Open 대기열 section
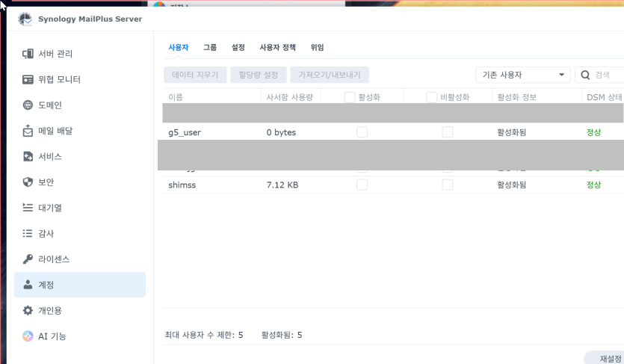Image resolution: width=624 pixels, height=364 pixels. point(80,207)
